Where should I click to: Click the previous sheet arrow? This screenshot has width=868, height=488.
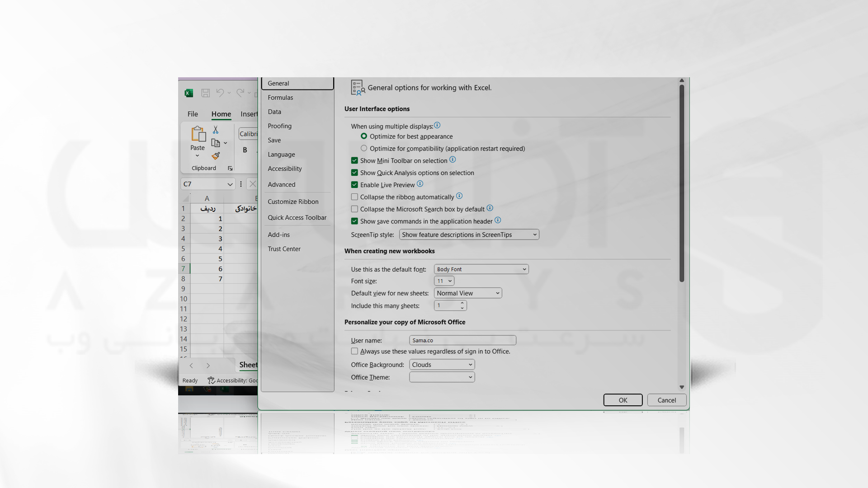coord(191,366)
